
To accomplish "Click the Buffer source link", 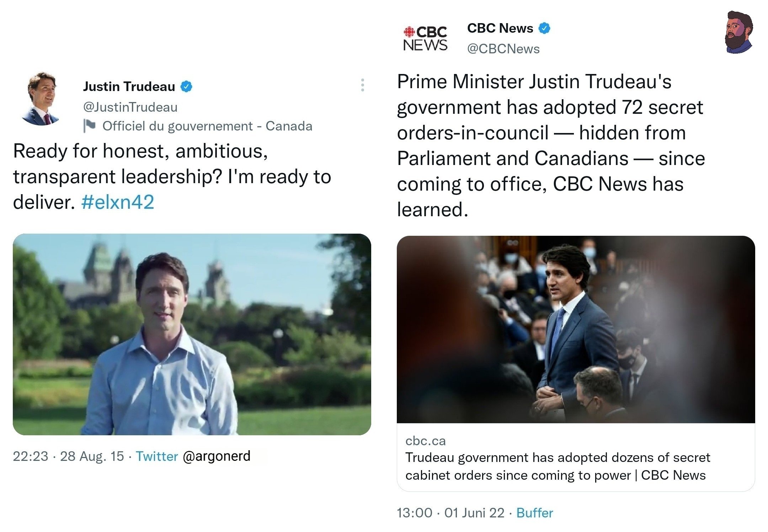I will coord(534,513).
